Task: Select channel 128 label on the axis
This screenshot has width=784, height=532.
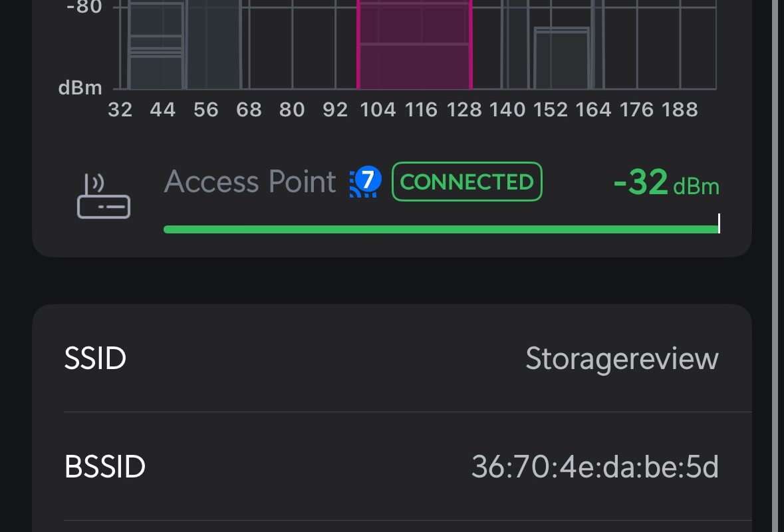Action: point(464,110)
